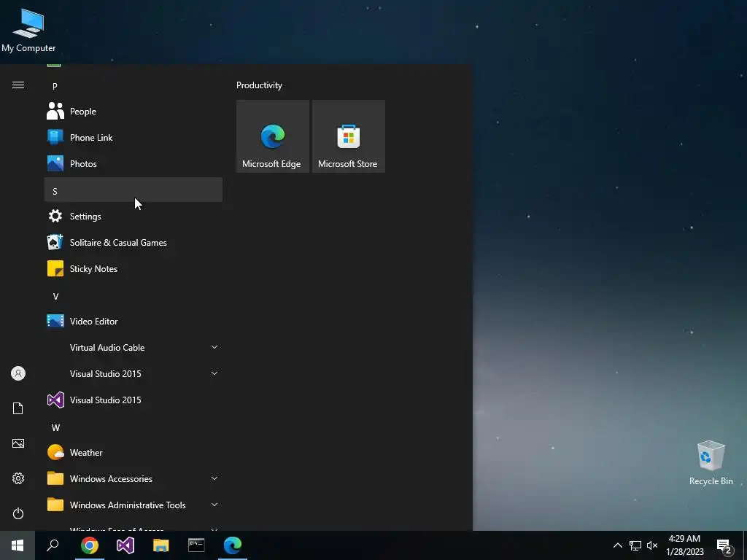The image size is (747, 560).
Task: Open Weather app
Action: (133, 452)
